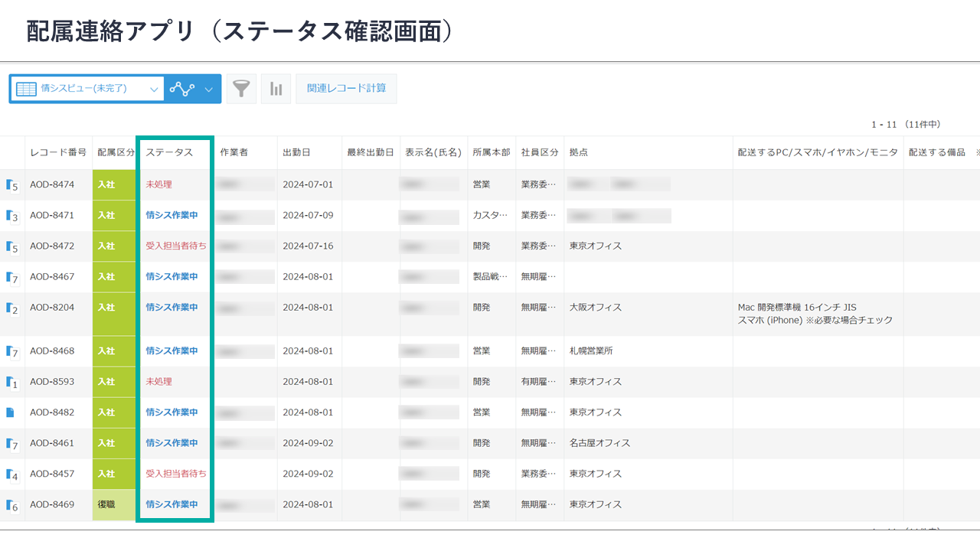Click the 最終出勤日 column header
Screen dimensions: 980x551
pos(371,153)
